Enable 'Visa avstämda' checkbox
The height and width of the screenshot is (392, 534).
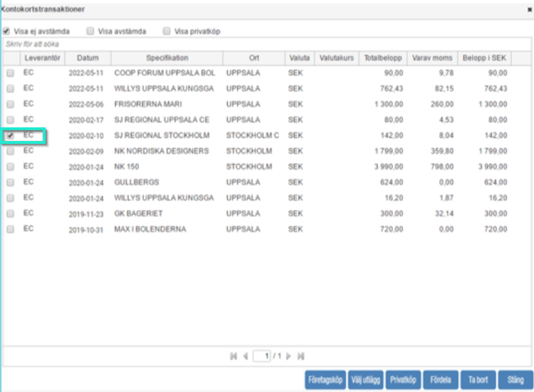(x=91, y=31)
